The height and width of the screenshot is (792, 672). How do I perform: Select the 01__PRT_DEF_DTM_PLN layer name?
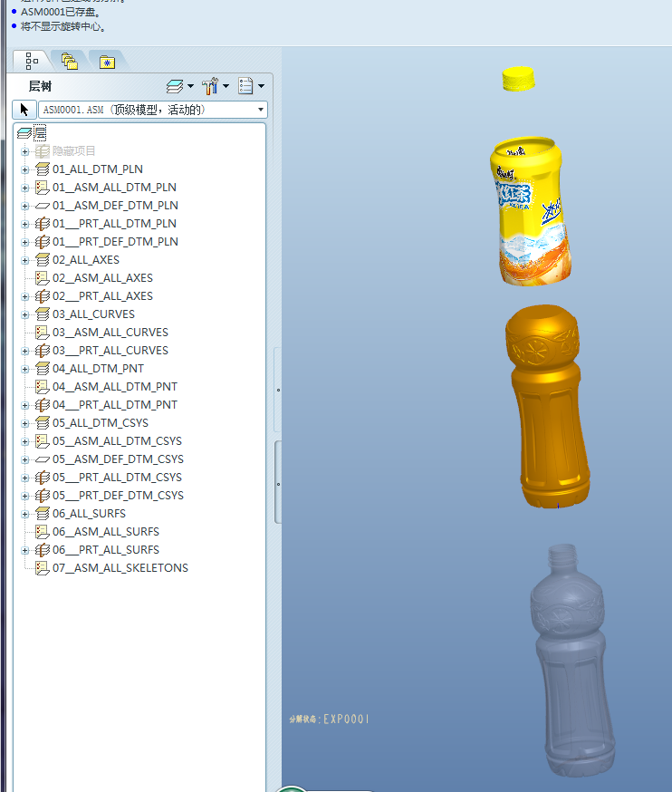tap(115, 242)
